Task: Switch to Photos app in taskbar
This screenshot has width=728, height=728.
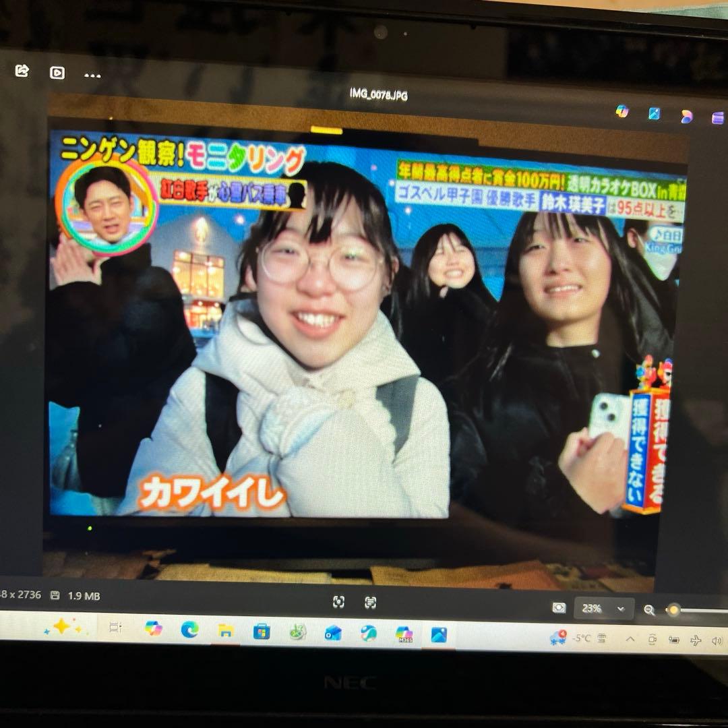Action: (x=439, y=634)
